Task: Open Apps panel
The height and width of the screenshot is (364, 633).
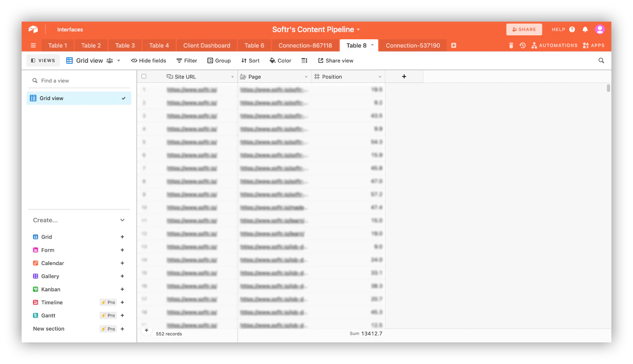Action: pos(594,46)
